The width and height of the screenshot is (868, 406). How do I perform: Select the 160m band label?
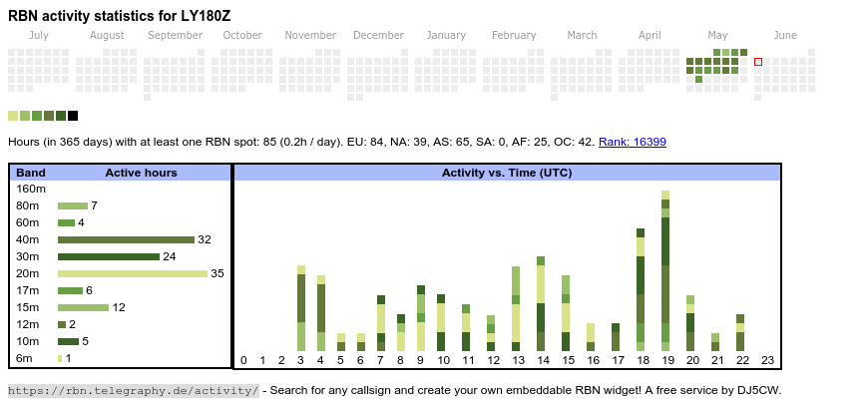pos(31,189)
